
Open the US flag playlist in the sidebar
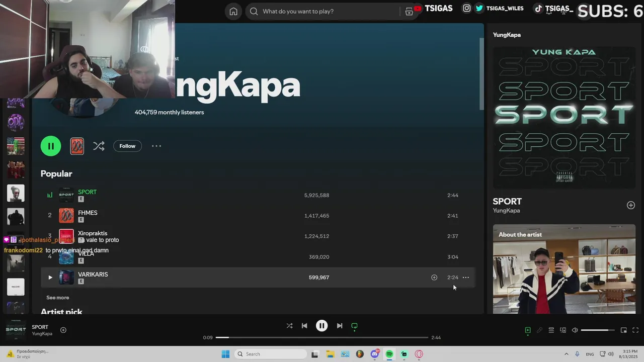click(x=16, y=146)
